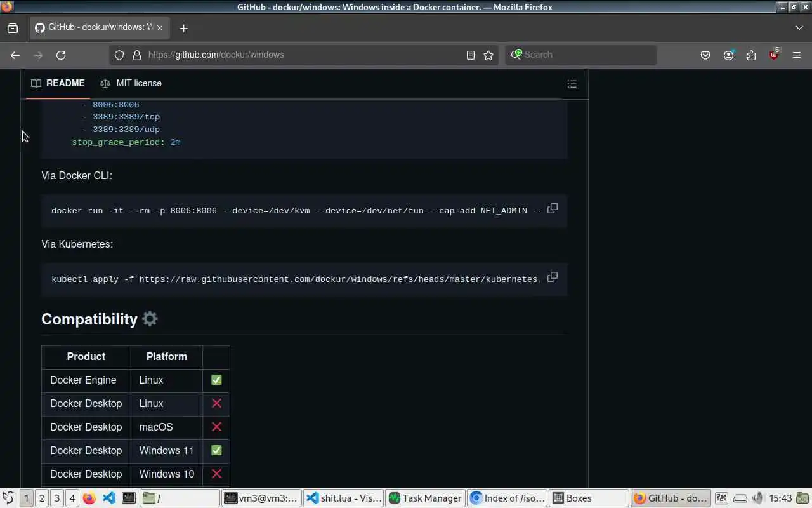Click the gear emoji beside Compatibility
This screenshot has height=508, width=812.
pos(150,318)
